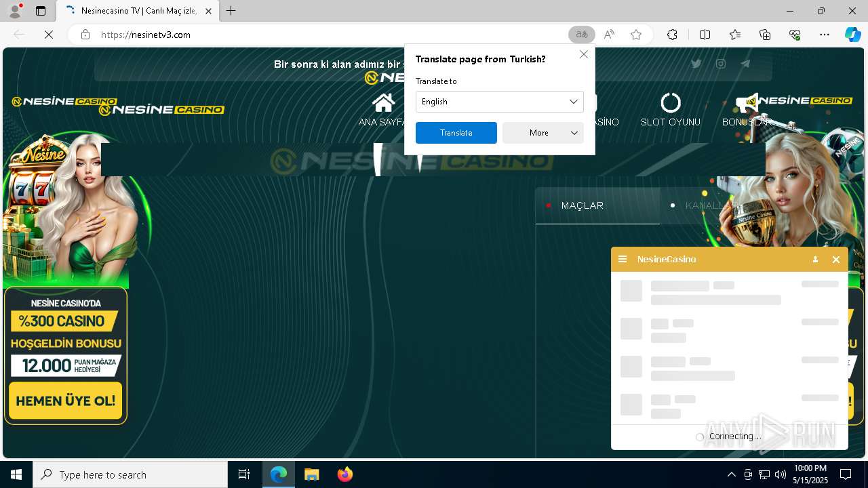Screen dimensions: 868x488
Task: View site information lock icon
Action: (85, 35)
